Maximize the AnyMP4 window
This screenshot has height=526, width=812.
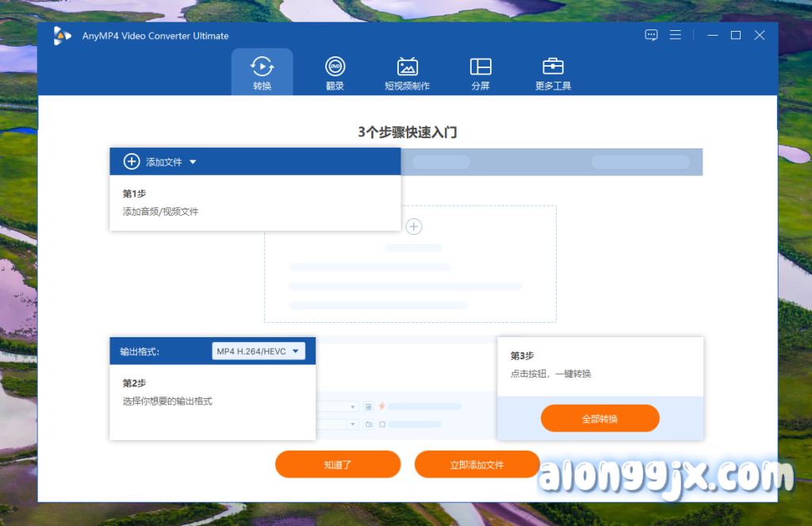(x=735, y=35)
